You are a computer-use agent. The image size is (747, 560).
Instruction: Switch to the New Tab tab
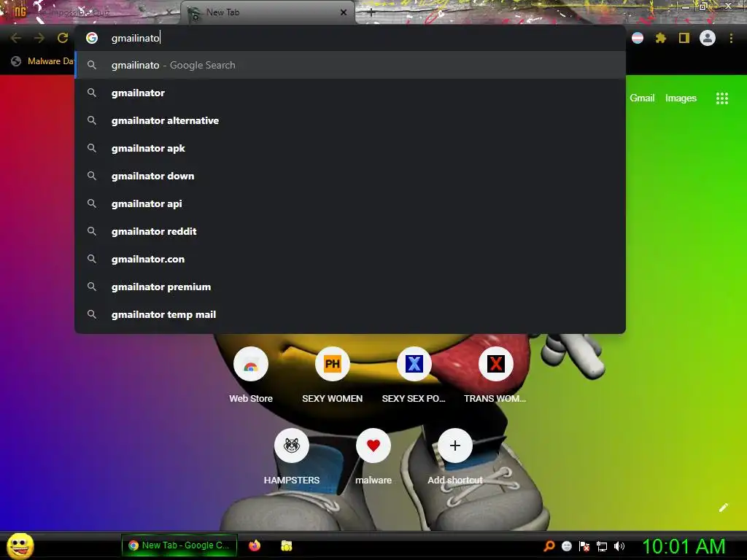point(267,13)
